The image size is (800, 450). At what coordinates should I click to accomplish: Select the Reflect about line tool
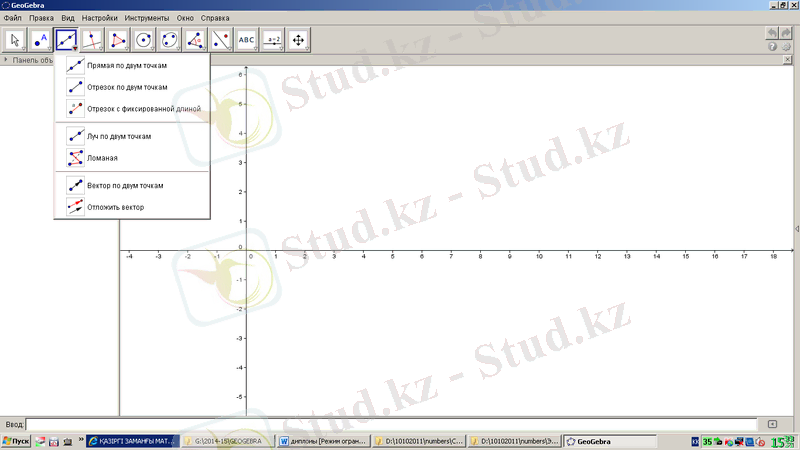[x=221, y=40]
